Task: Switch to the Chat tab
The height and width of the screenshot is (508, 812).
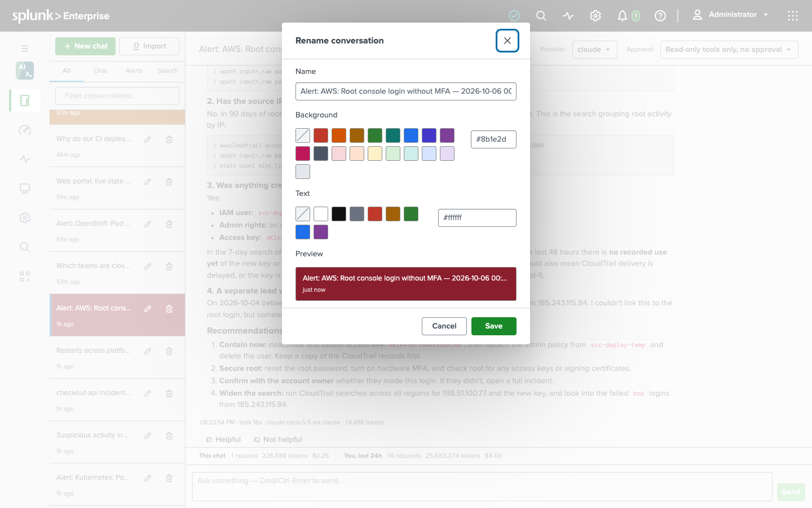Action: [x=100, y=71]
